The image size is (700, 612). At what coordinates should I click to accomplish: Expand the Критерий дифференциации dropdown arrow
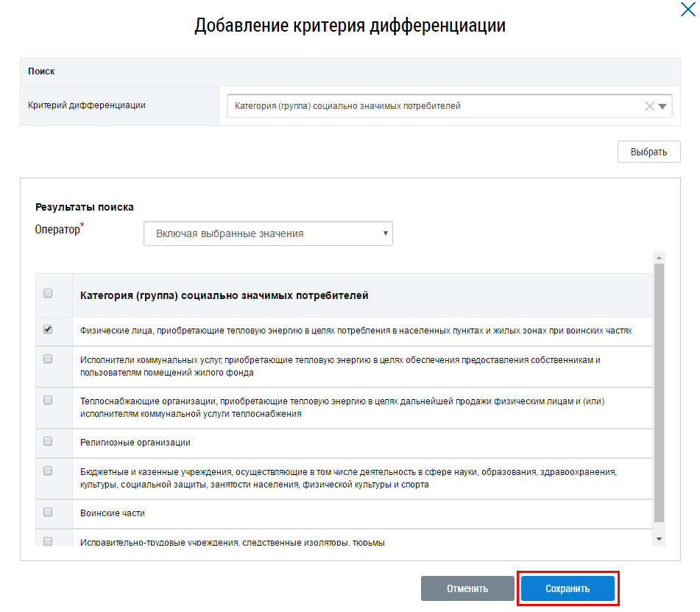click(663, 106)
